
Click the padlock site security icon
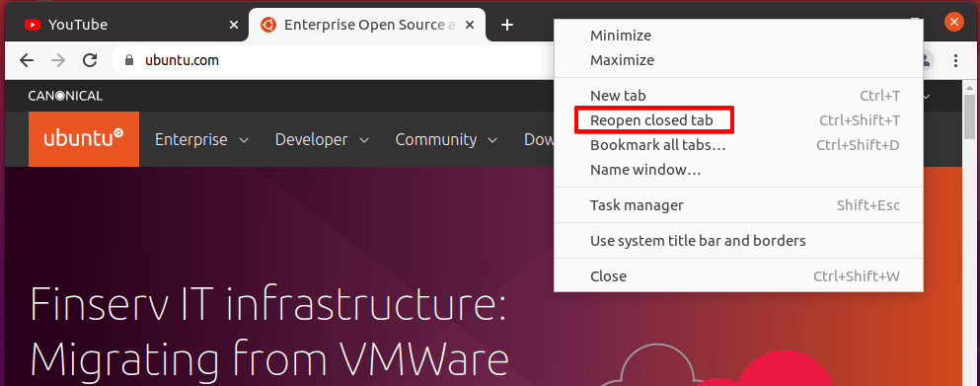pyautogui.click(x=129, y=60)
